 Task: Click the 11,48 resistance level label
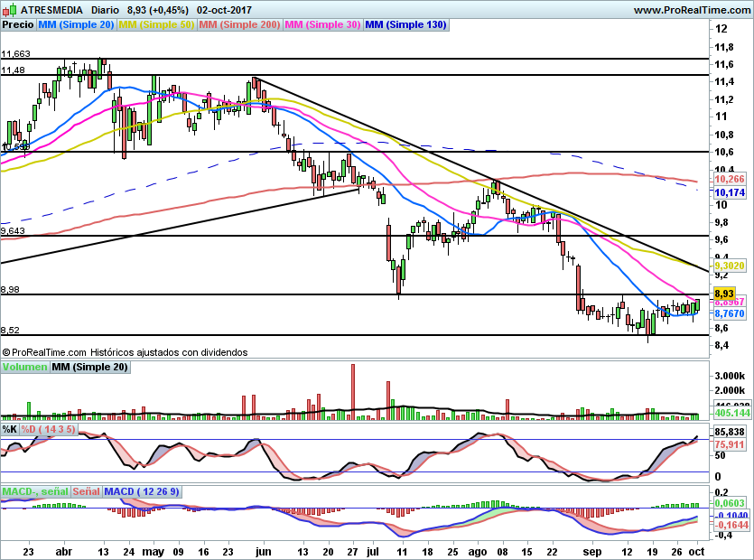(x=13, y=70)
